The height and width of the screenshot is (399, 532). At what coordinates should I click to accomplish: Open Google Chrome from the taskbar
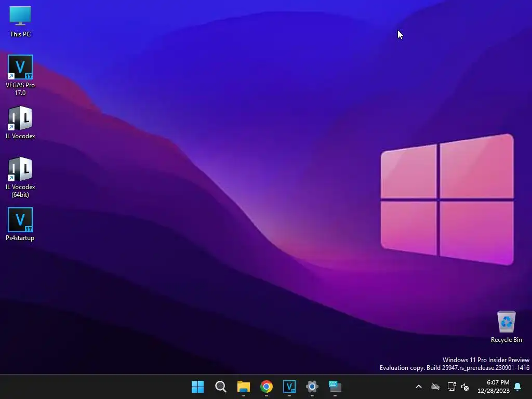pos(267,387)
